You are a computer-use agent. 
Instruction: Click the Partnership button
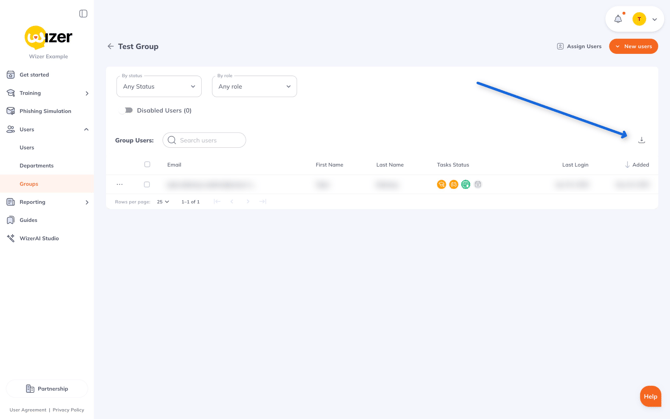coord(47,389)
